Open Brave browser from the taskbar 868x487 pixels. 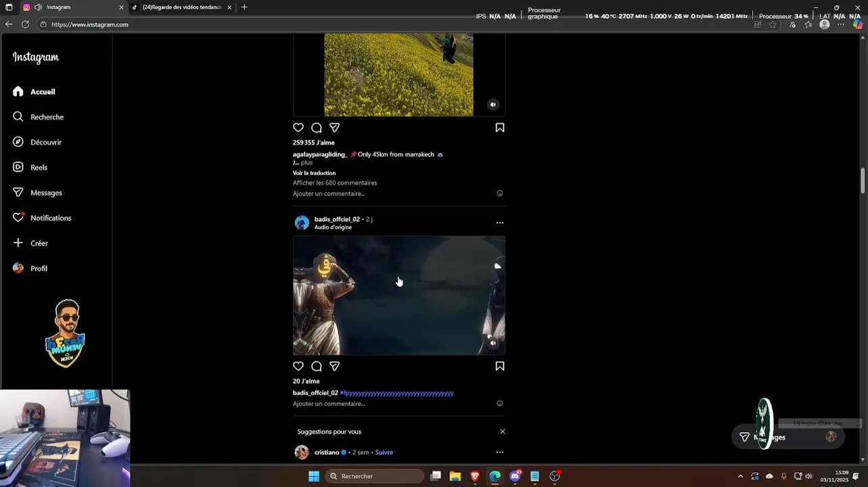tap(475, 476)
